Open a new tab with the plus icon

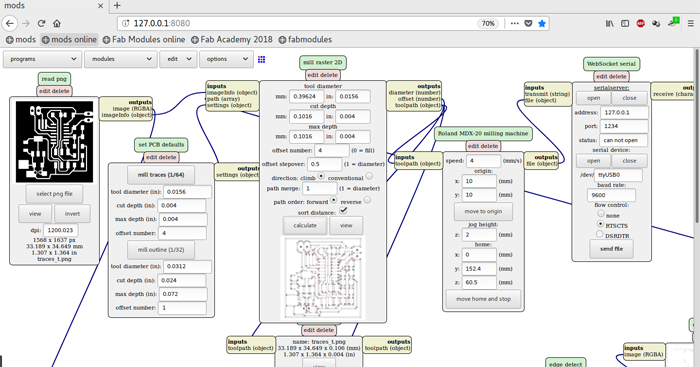(x=117, y=5)
